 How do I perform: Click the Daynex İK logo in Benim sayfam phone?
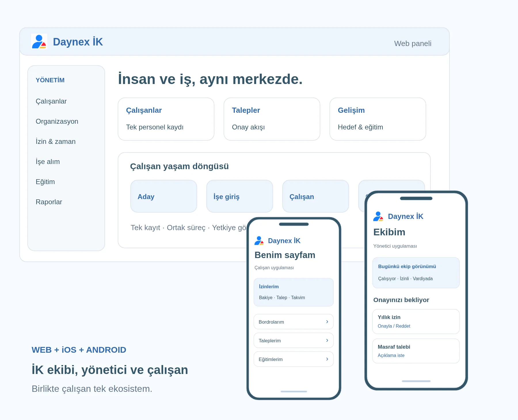coord(259,241)
